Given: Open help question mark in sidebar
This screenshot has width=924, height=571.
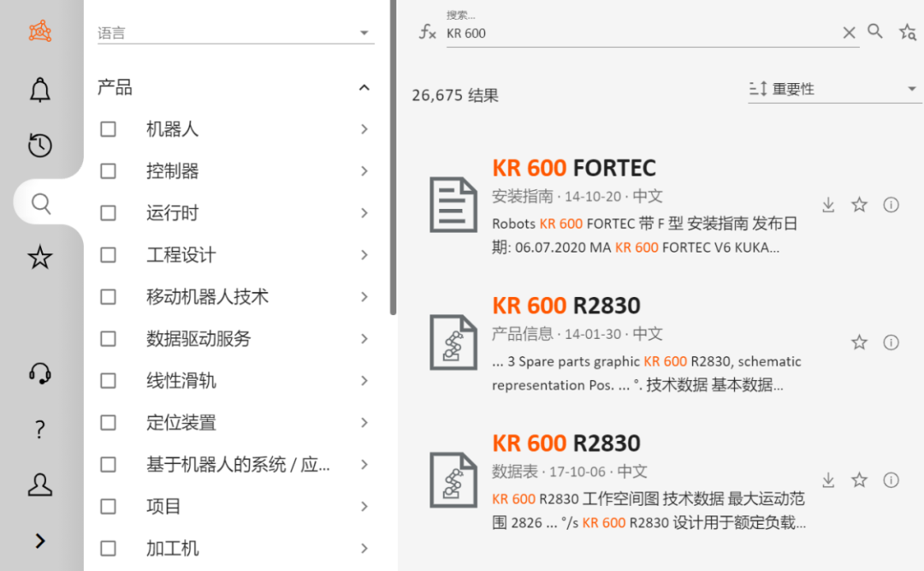Looking at the screenshot, I should [x=39, y=430].
